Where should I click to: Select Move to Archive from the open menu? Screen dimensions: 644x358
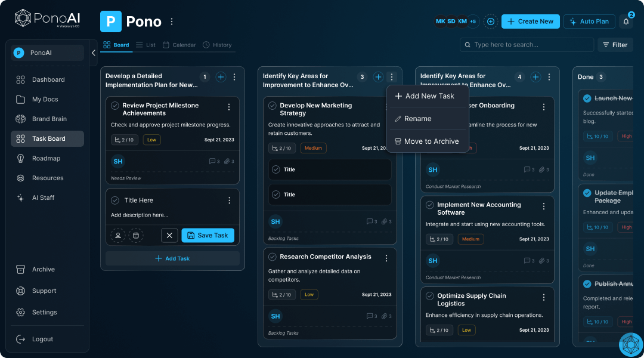point(428,141)
